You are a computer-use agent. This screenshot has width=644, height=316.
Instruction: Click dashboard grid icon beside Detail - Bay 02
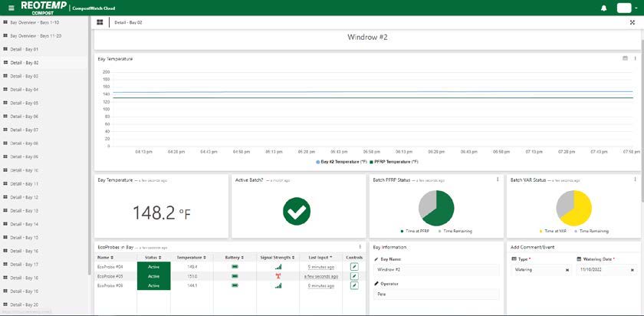[100, 22]
